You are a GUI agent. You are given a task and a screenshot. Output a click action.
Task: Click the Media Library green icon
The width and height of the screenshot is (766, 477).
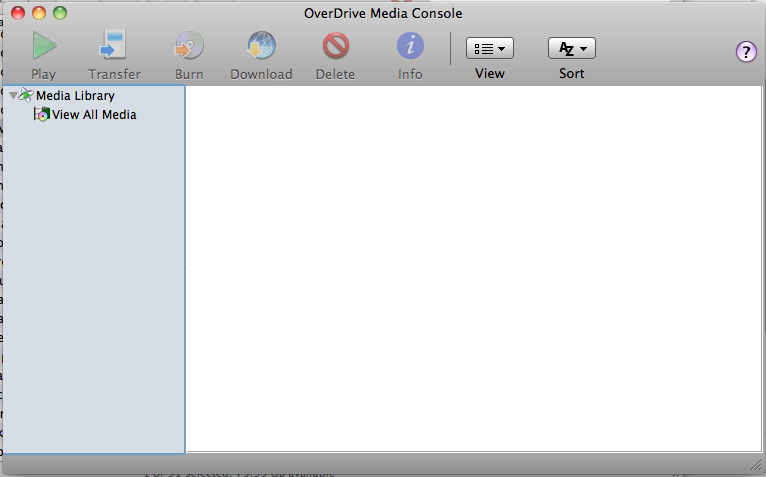[26, 95]
